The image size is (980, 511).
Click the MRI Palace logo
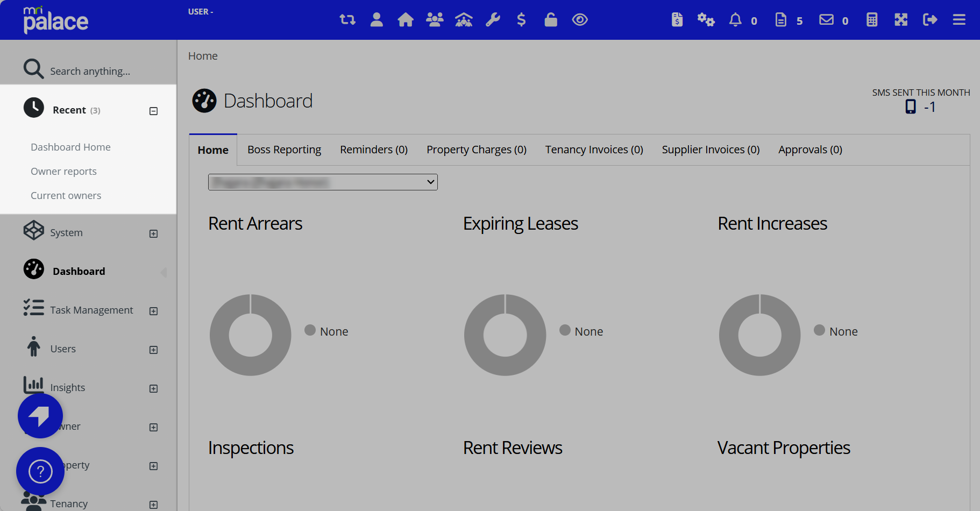pyautogui.click(x=56, y=20)
